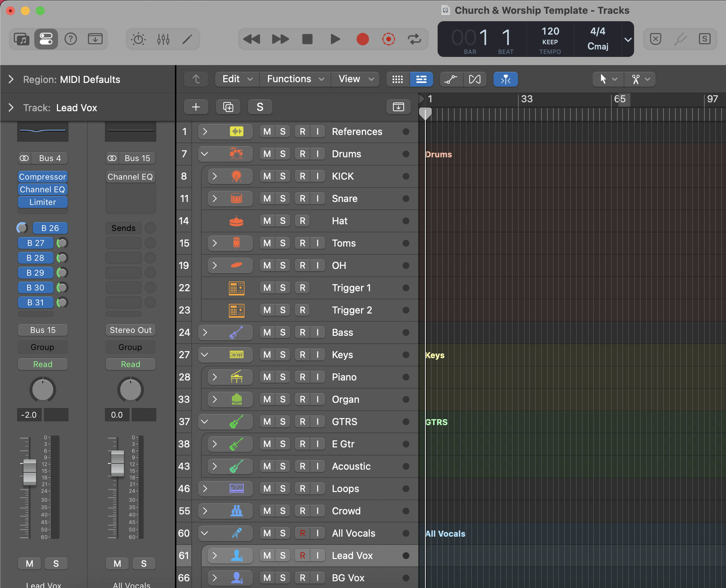The height and width of the screenshot is (588, 726).
Task: Click bar 33 on the ruler
Action: tap(527, 99)
